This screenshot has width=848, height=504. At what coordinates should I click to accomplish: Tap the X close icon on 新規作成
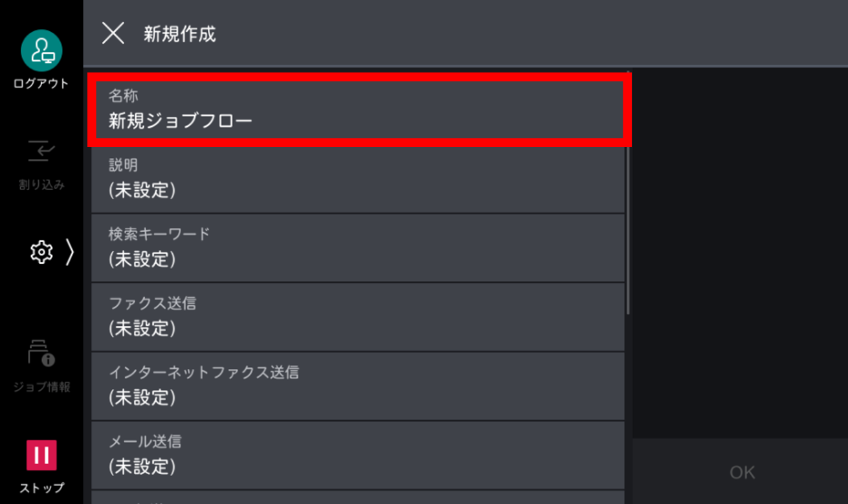point(113,34)
